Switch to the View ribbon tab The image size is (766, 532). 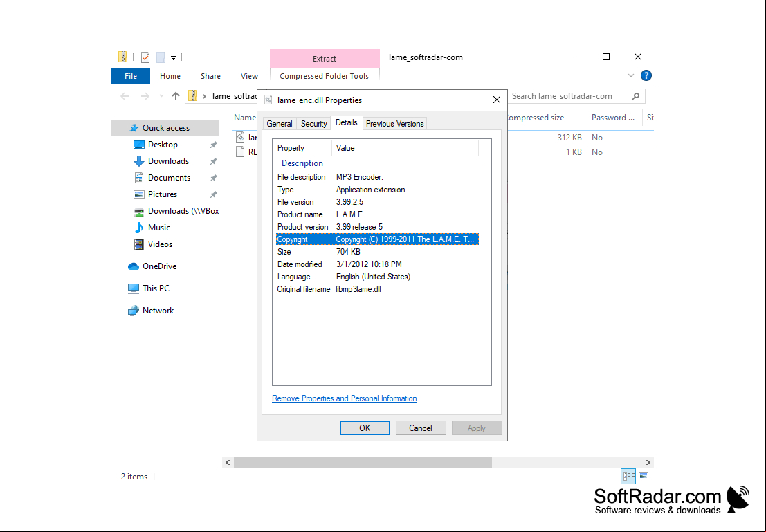point(249,76)
